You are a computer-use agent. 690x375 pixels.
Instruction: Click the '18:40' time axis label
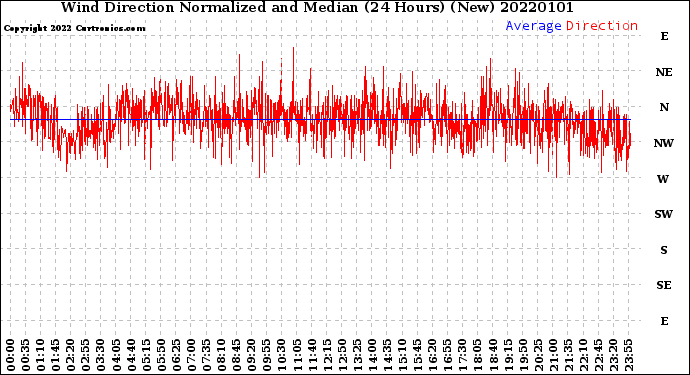click(x=493, y=355)
